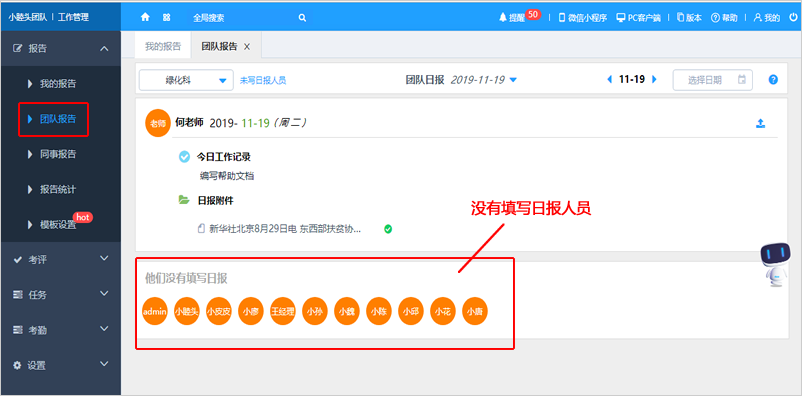Click the 小花 user avatar
This screenshot has height=396, width=802.
point(443,311)
